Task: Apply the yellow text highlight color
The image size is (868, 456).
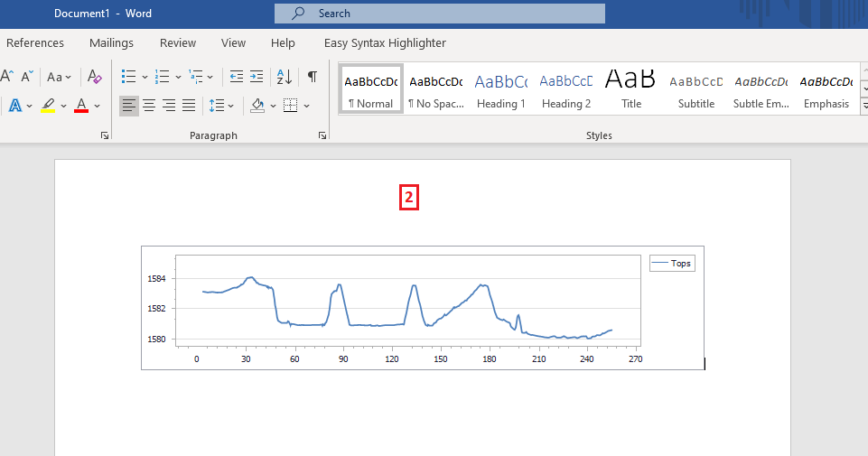Action: (49, 106)
